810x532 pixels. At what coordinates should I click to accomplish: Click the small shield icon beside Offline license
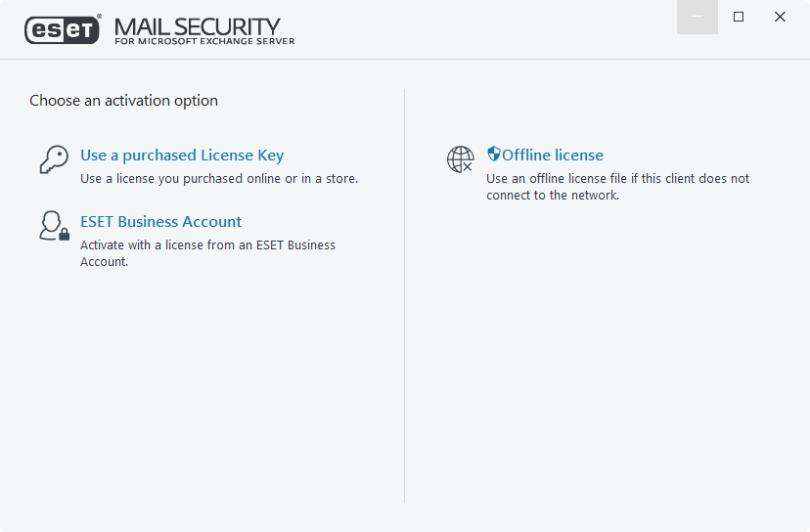click(494, 155)
